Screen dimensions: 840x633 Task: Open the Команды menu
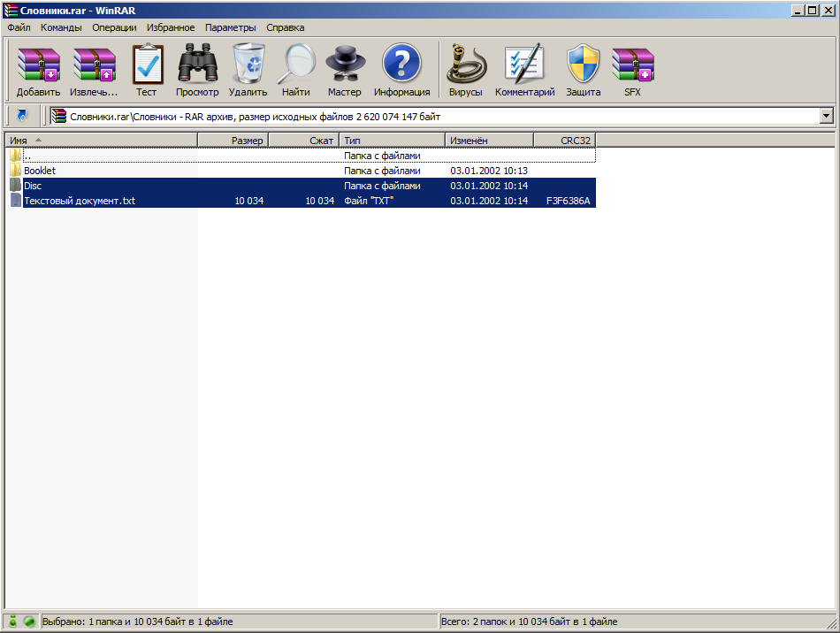(x=61, y=27)
